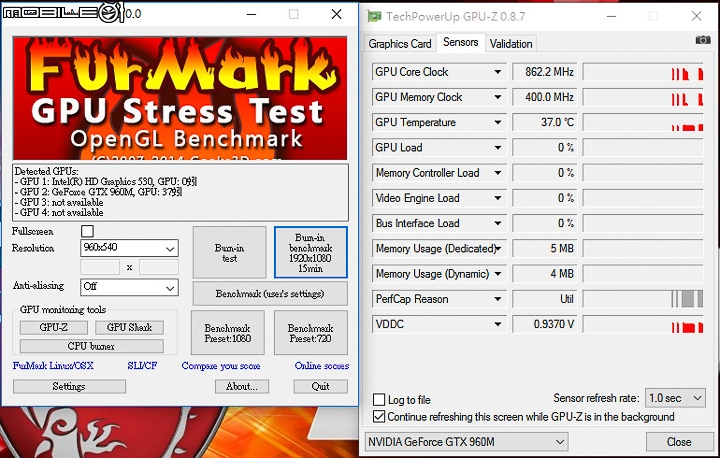720x458 pixels.
Task: Switch to the Graphics Card tab
Action: tap(399, 44)
